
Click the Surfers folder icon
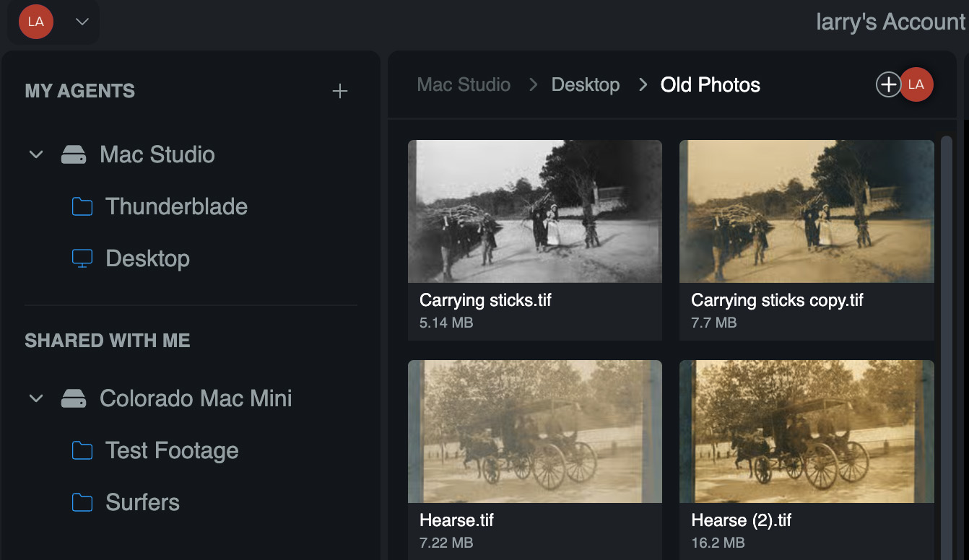[82, 502]
